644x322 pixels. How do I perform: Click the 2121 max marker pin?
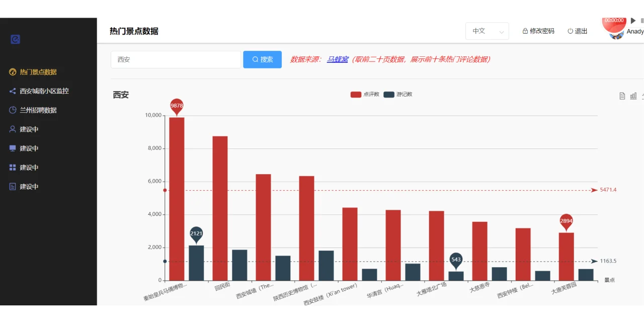(196, 234)
